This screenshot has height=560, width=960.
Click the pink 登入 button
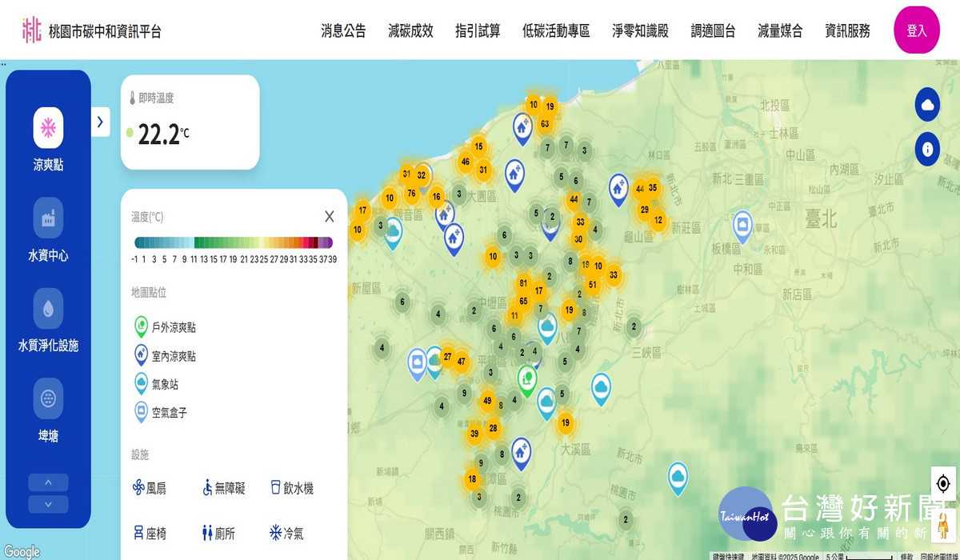coord(917,30)
